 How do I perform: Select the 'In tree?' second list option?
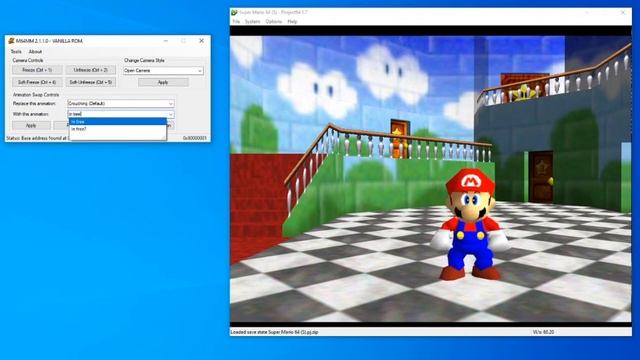(118, 129)
